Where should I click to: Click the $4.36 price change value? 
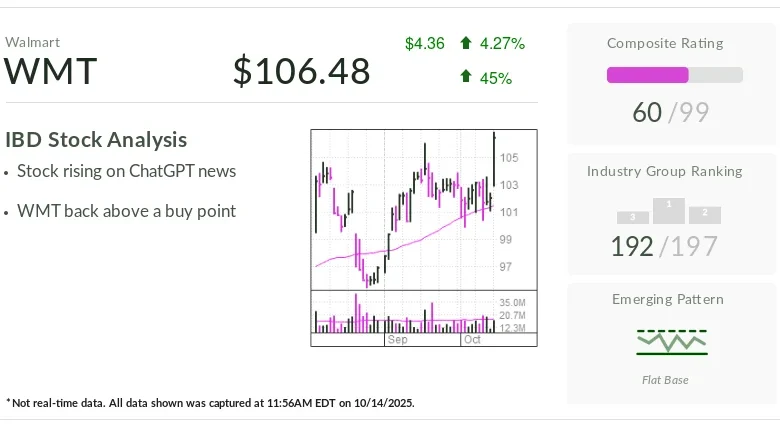pyautogui.click(x=425, y=43)
